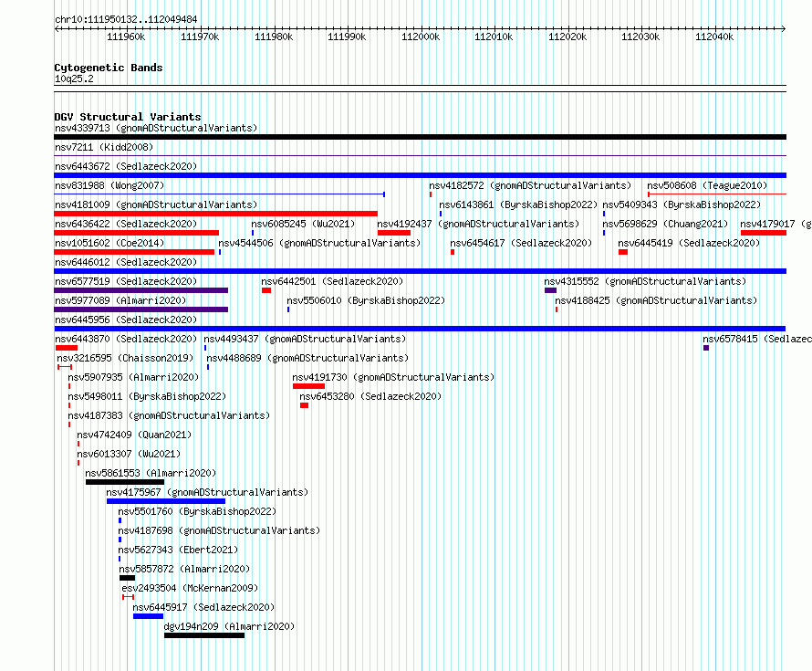The image size is (812, 671).
Task: Click nsv5627343 (Ebert2021) label
Action: pos(178,550)
